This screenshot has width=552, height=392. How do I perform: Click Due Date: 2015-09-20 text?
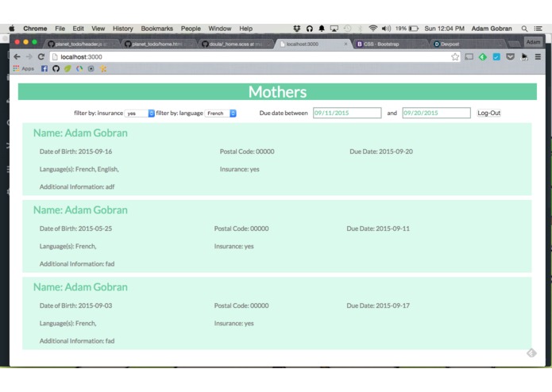tap(381, 152)
